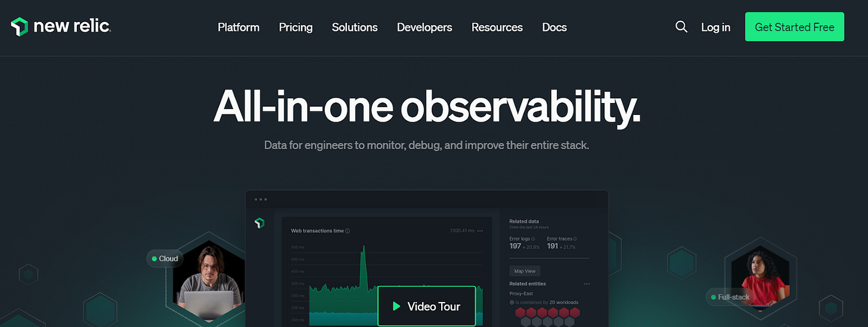The width and height of the screenshot is (868, 327).
Task: Open the Docs link
Action: click(x=554, y=27)
